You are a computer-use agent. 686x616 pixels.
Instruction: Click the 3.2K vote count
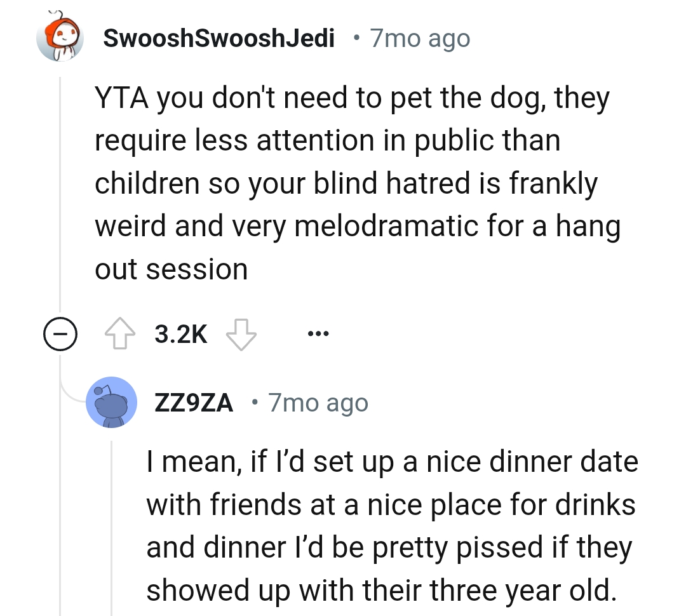point(180,333)
